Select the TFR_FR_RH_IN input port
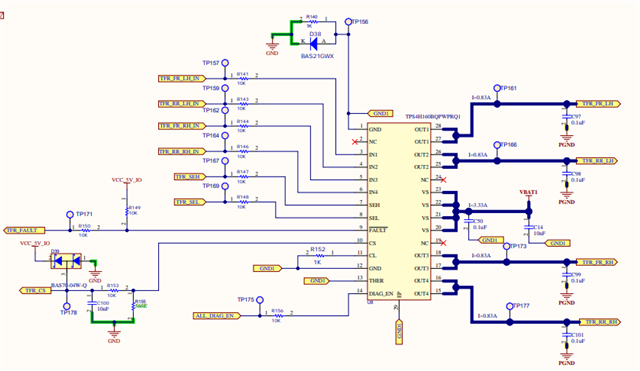The width and height of the screenshot is (640, 371). (x=182, y=126)
